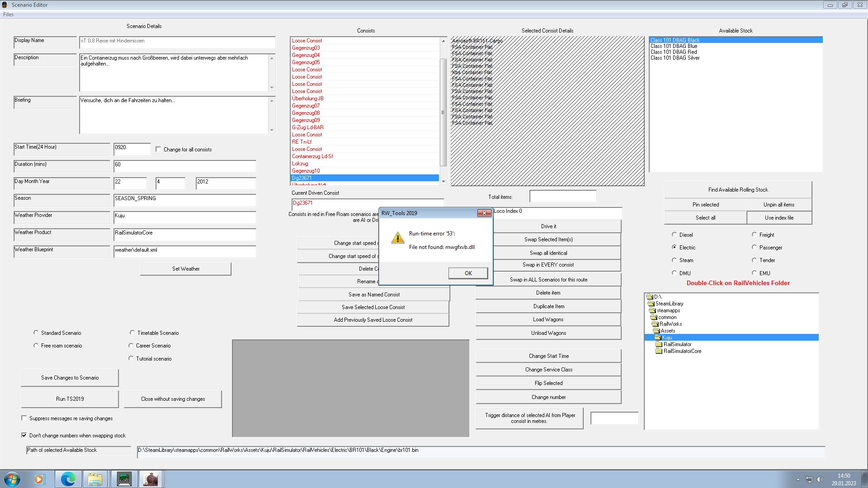
Task: Choose the Timetable Scenario option
Action: pos(132,333)
